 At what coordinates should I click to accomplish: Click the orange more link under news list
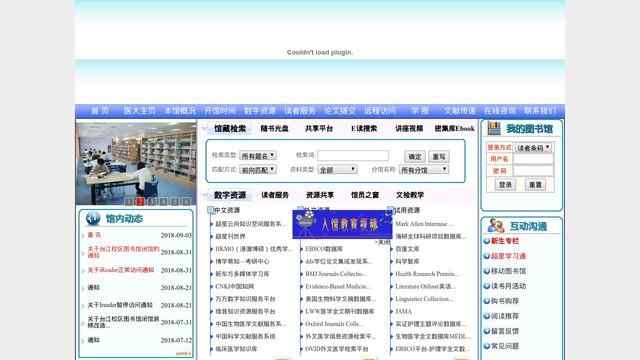click(x=183, y=353)
